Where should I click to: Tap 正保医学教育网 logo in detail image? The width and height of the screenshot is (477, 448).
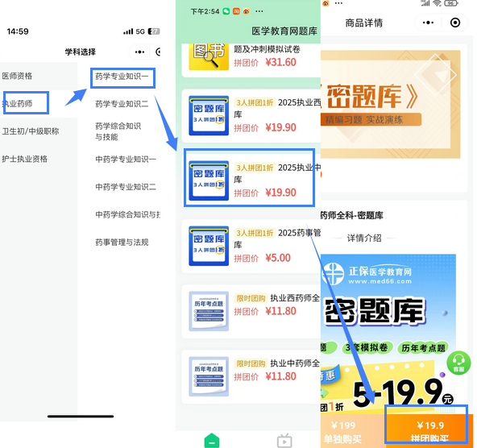[367, 274]
